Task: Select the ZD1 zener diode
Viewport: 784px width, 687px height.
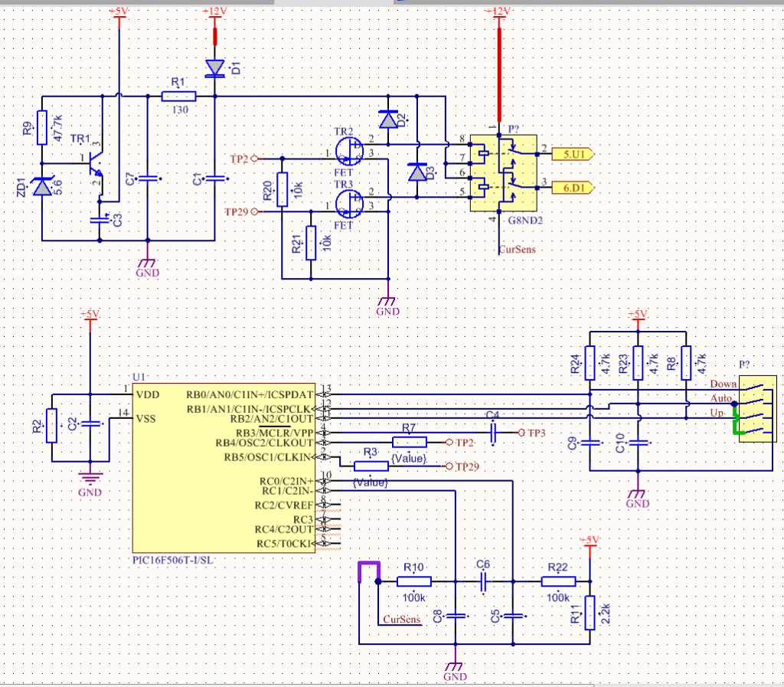Action: pos(41,186)
